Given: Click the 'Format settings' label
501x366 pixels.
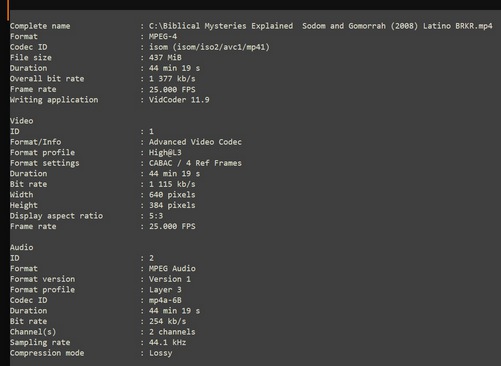Looking at the screenshot, I should 45,163.
